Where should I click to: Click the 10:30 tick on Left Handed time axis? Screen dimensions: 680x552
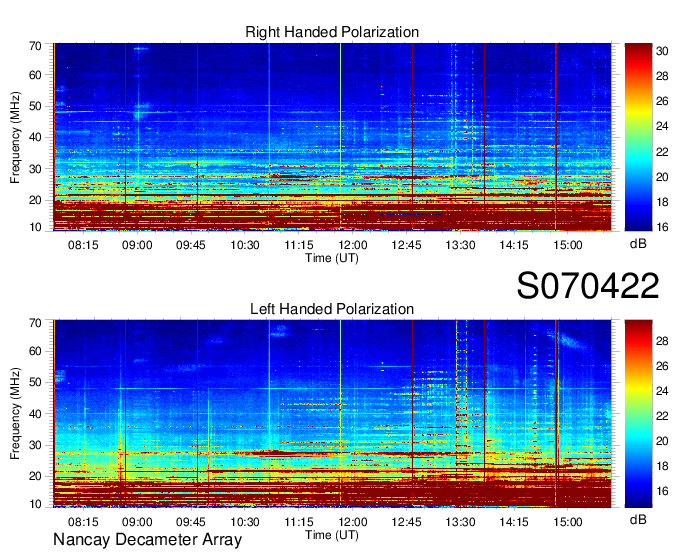245,522
